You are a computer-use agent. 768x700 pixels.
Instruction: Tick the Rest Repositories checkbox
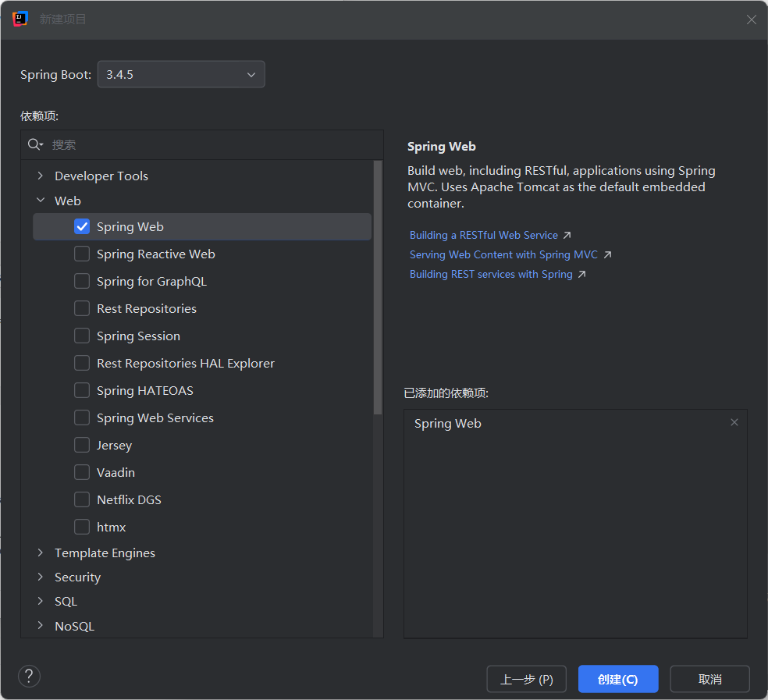[82, 308]
